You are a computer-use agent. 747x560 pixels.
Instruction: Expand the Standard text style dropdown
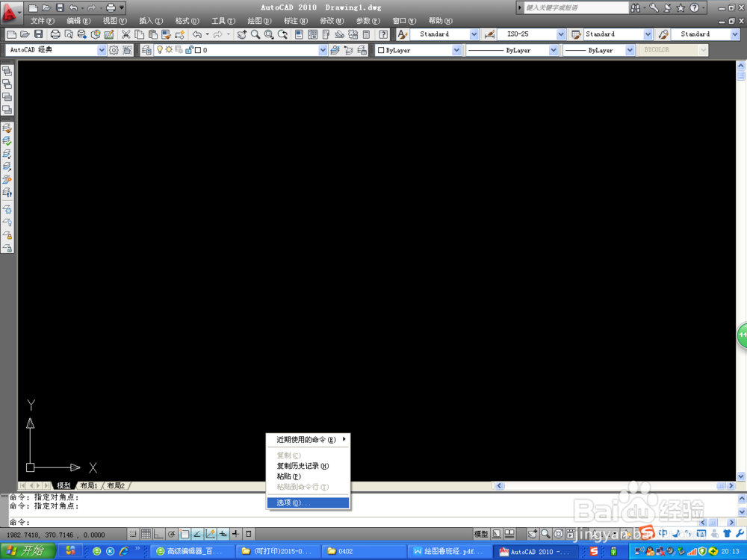pyautogui.click(x=474, y=34)
